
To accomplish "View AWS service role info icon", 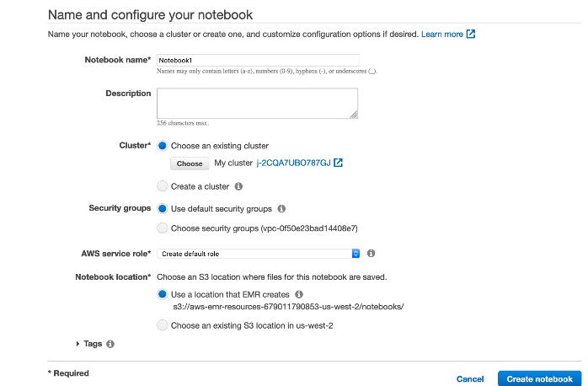I will coord(371,253).
